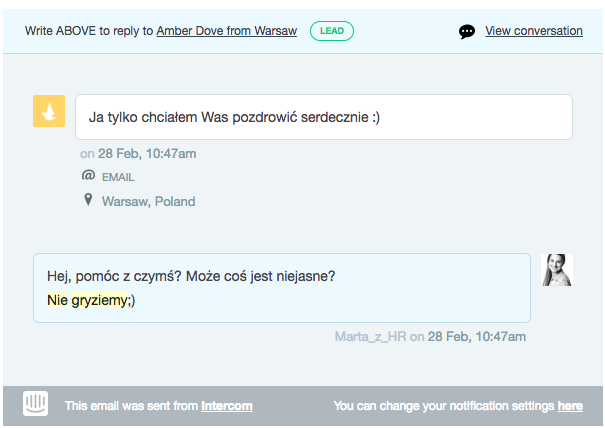605x428 pixels.
Task: Click the green LEAD badge
Action: click(x=331, y=31)
